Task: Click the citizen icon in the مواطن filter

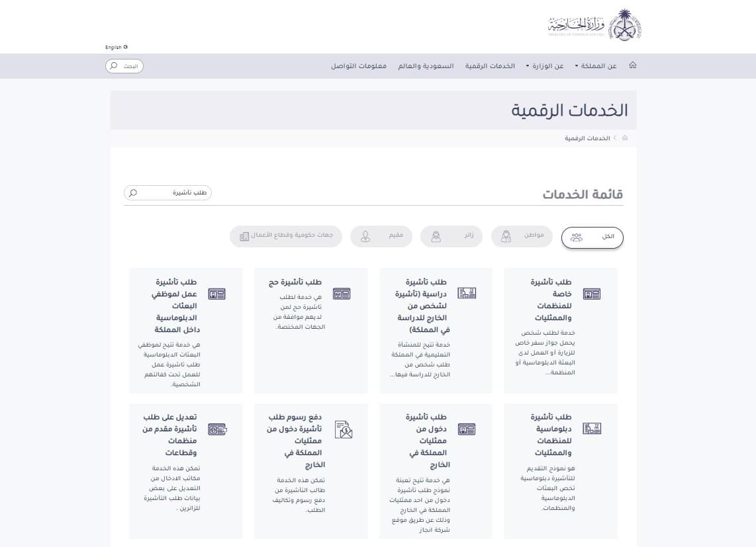Action: coord(506,236)
